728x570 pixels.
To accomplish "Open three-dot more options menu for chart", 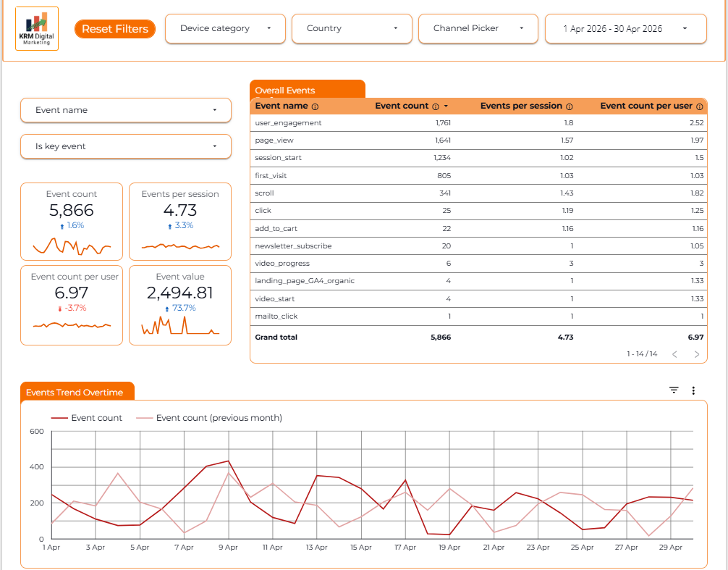I will point(693,390).
